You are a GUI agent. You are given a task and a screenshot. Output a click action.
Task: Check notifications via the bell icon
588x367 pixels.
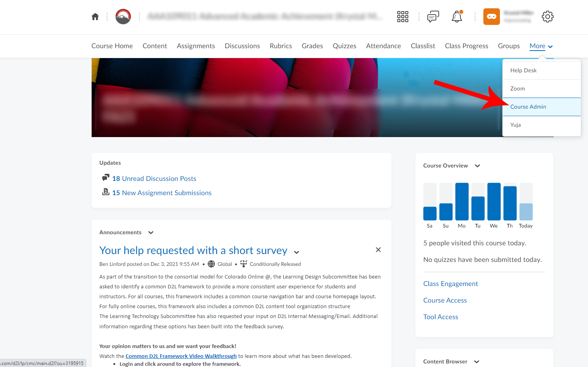point(457,17)
